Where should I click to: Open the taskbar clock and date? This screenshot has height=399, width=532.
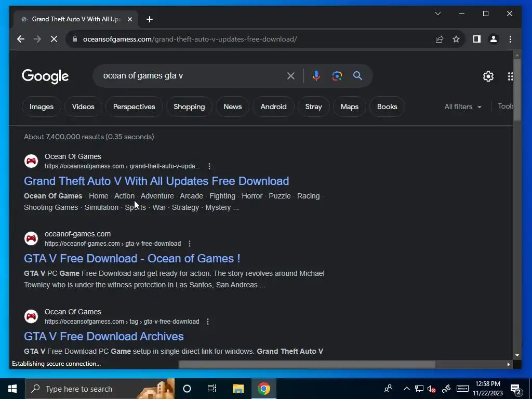click(488, 389)
